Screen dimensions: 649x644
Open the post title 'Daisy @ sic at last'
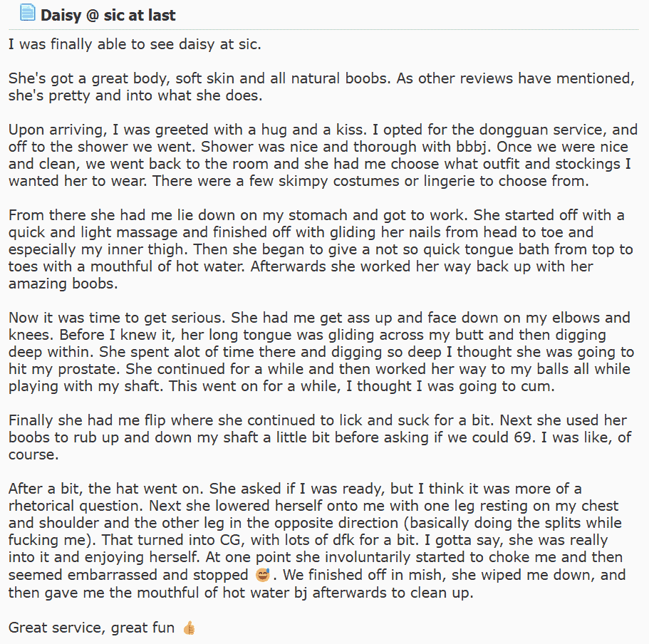click(108, 15)
